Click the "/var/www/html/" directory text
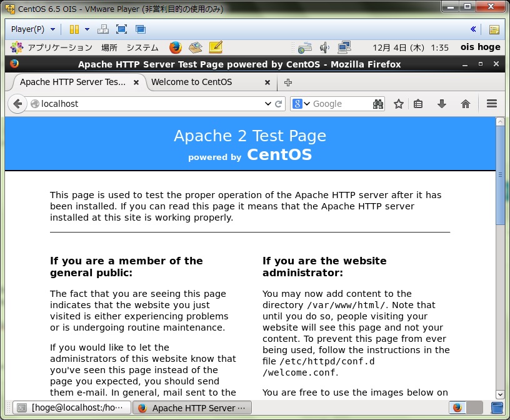 pyautogui.click(x=346, y=305)
